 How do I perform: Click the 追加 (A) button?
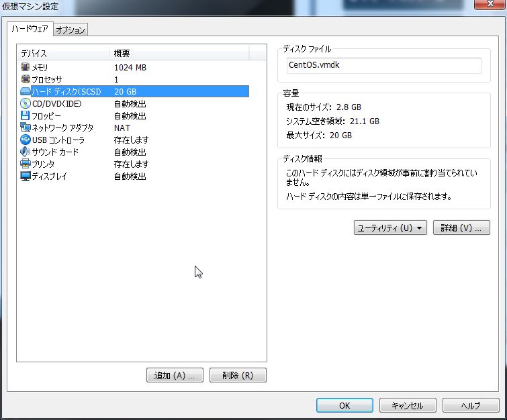(175, 376)
